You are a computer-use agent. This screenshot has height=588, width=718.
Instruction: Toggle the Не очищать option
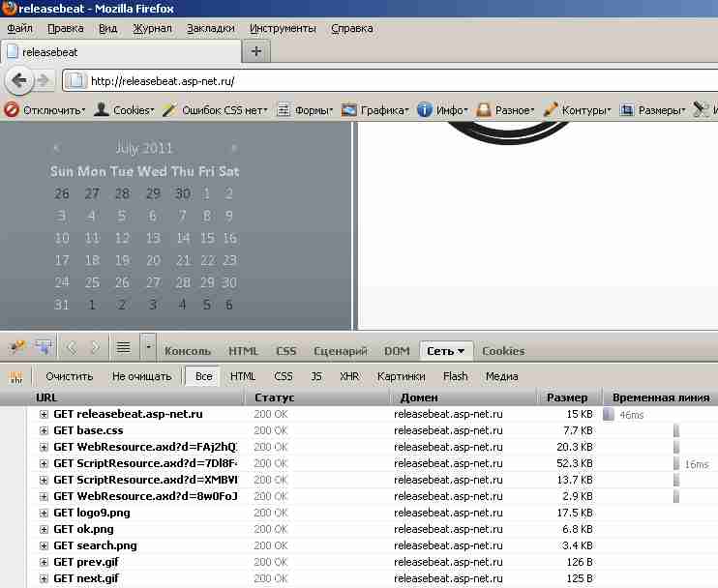pyautogui.click(x=141, y=376)
